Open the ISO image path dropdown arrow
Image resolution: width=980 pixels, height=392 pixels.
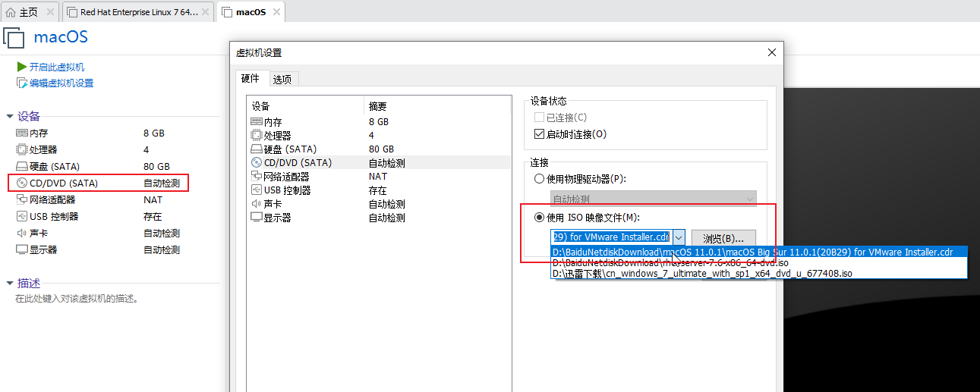(678, 237)
